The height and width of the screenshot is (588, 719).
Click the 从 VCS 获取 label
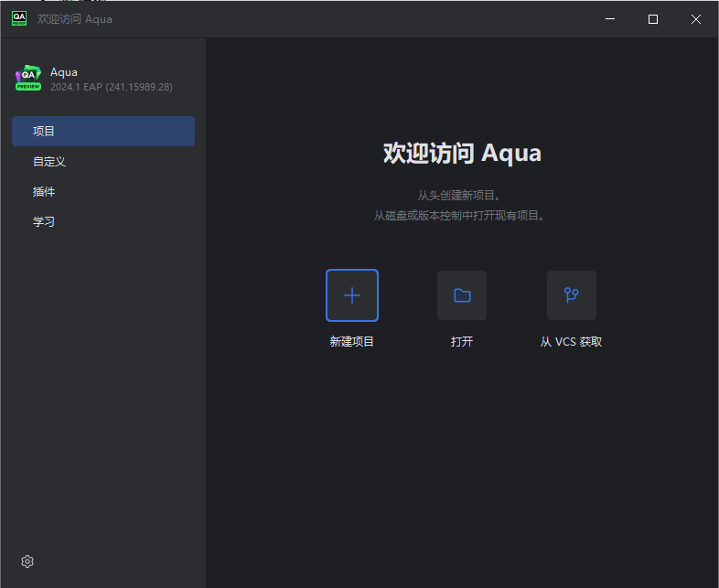(x=571, y=341)
